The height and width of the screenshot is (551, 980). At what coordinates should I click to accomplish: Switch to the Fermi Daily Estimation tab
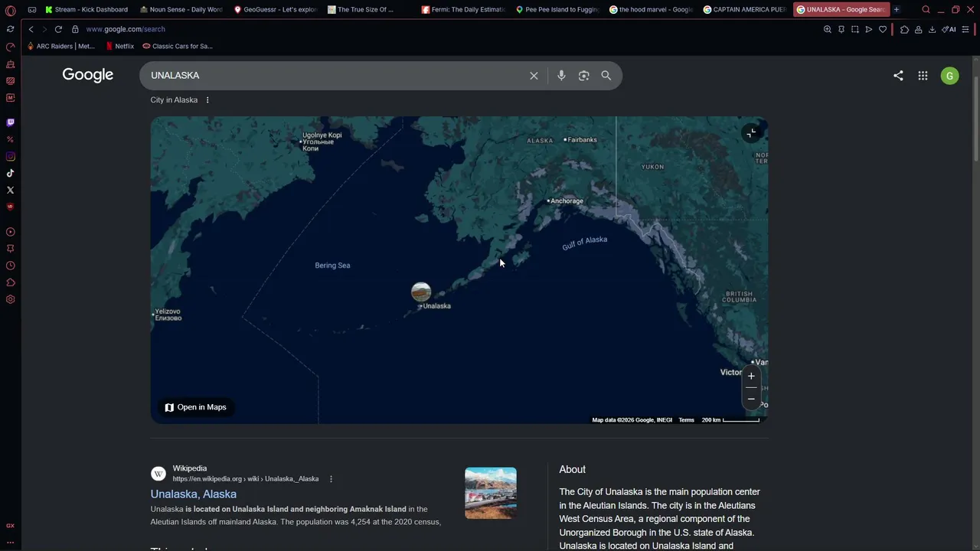(x=463, y=10)
